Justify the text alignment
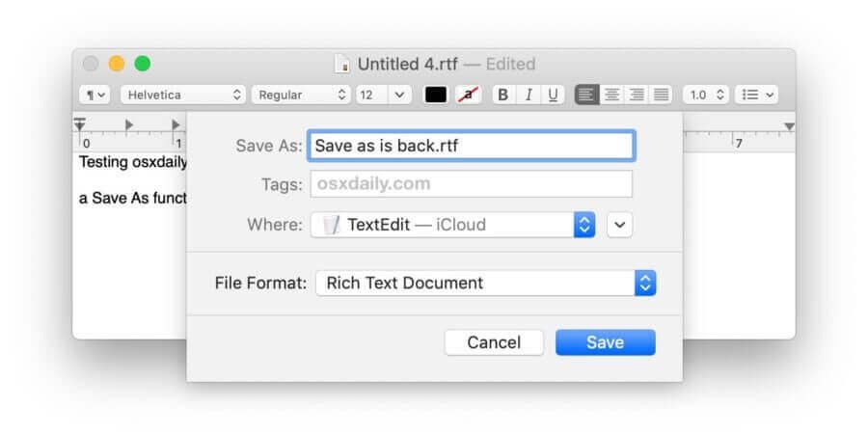This screenshot has height=435, width=868. pyautogui.click(x=661, y=95)
